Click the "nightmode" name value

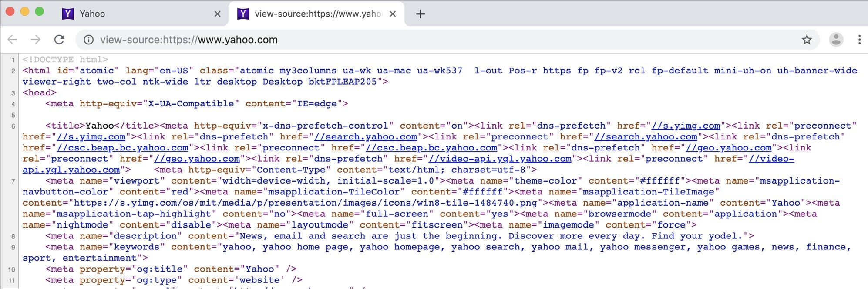click(83, 225)
